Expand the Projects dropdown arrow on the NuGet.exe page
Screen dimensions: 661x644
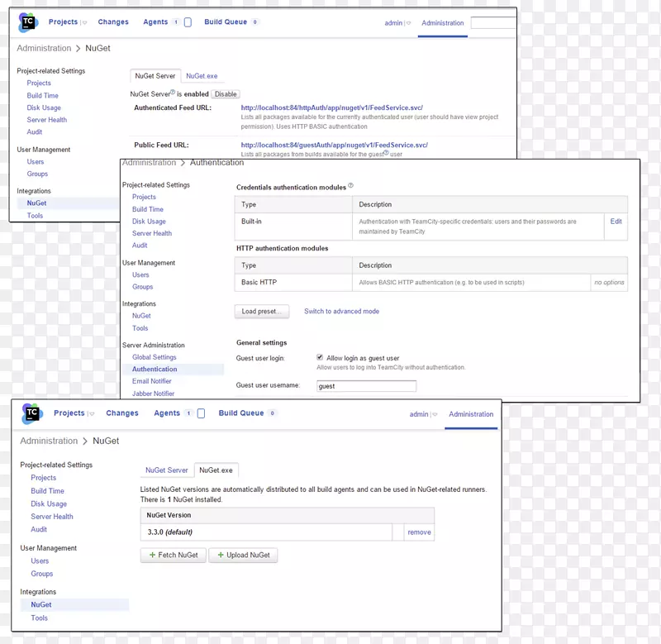coord(92,414)
